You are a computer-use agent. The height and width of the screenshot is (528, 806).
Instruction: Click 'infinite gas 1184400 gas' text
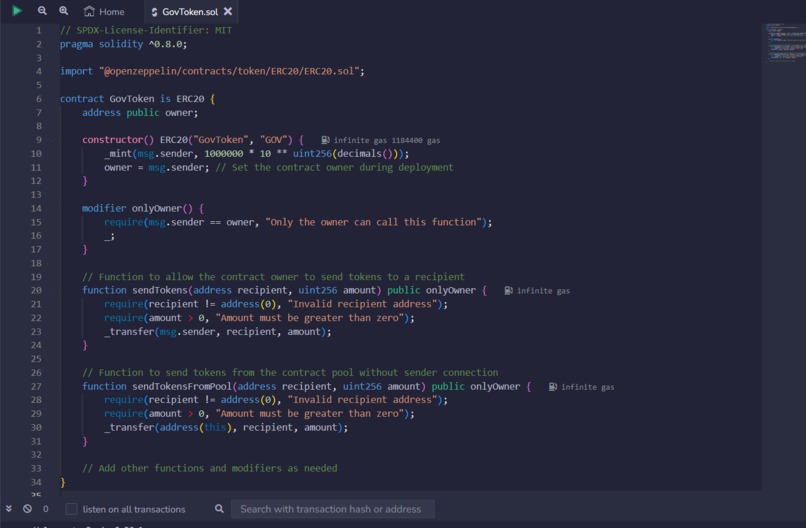387,140
